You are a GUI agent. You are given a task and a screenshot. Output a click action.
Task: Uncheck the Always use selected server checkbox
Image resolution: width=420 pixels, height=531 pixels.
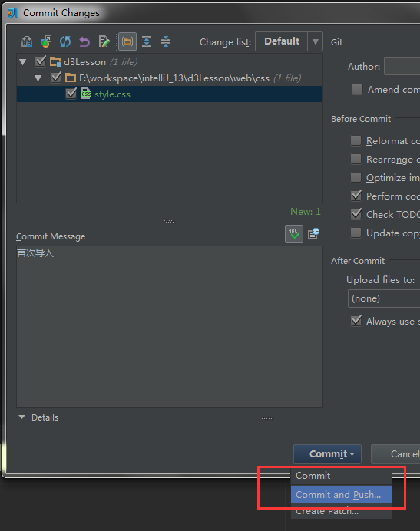pyautogui.click(x=356, y=321)
